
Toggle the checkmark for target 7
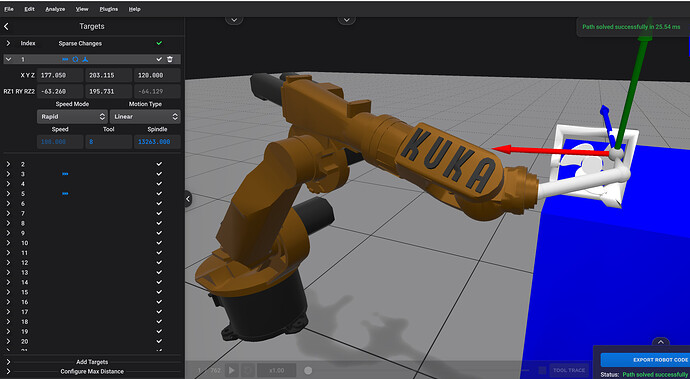click(x=159, y=213)
